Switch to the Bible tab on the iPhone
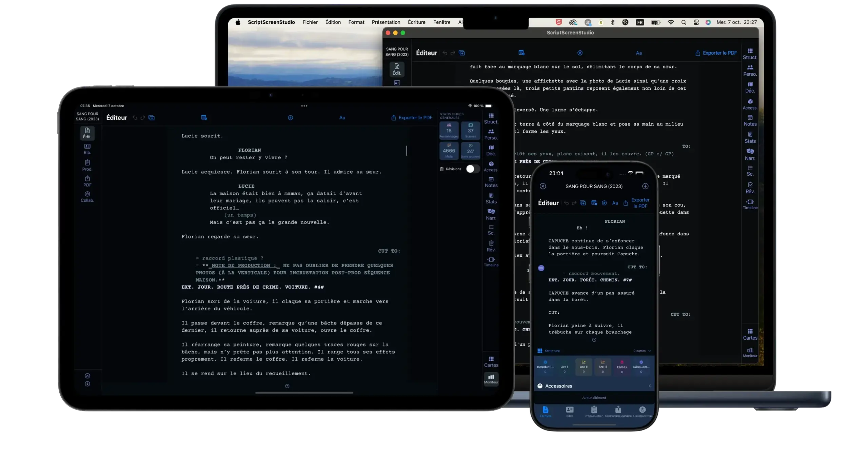868x453 pixels. click(x=569, y=411)
